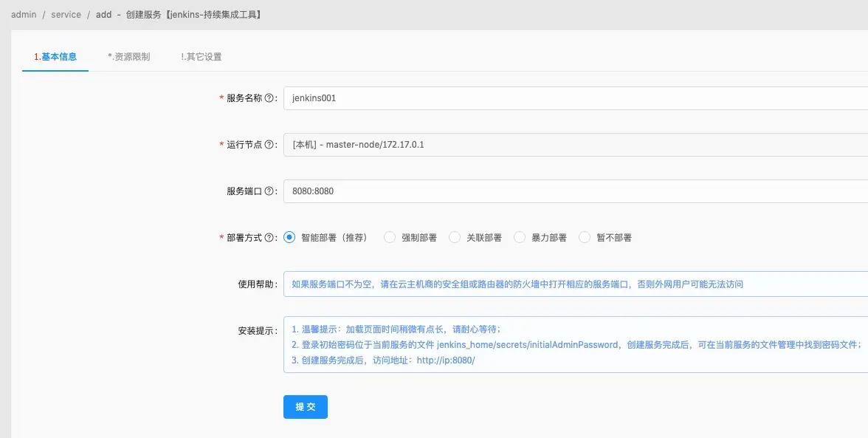Image resolution: width=868 pixels, height=438 pixels.
Task: Submit form with 提交 button
Action: click(306, 407)
